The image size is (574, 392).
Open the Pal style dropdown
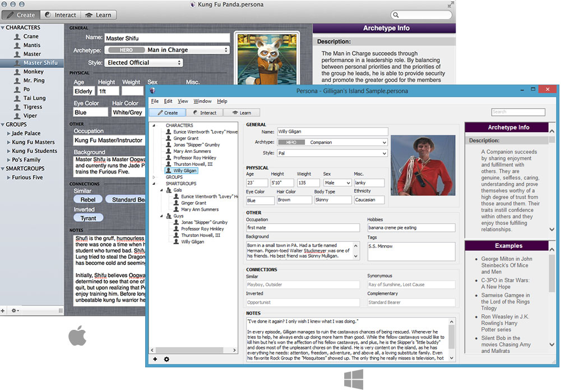point(332,153)
